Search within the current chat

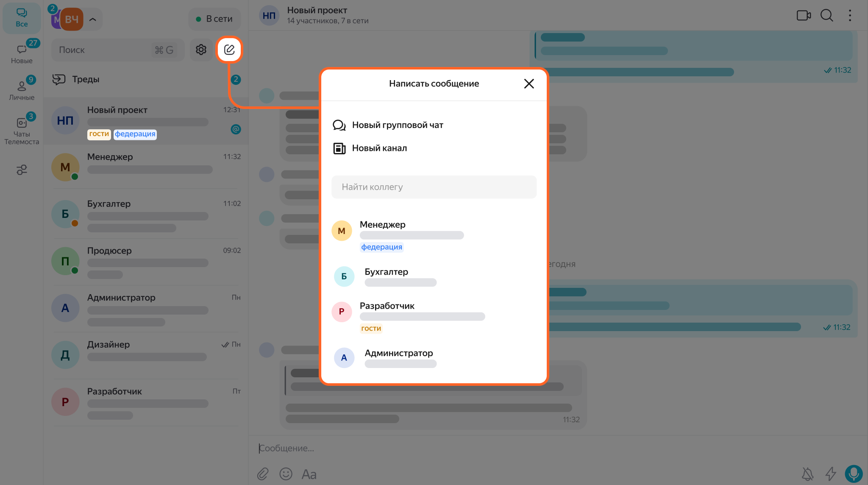826,16
